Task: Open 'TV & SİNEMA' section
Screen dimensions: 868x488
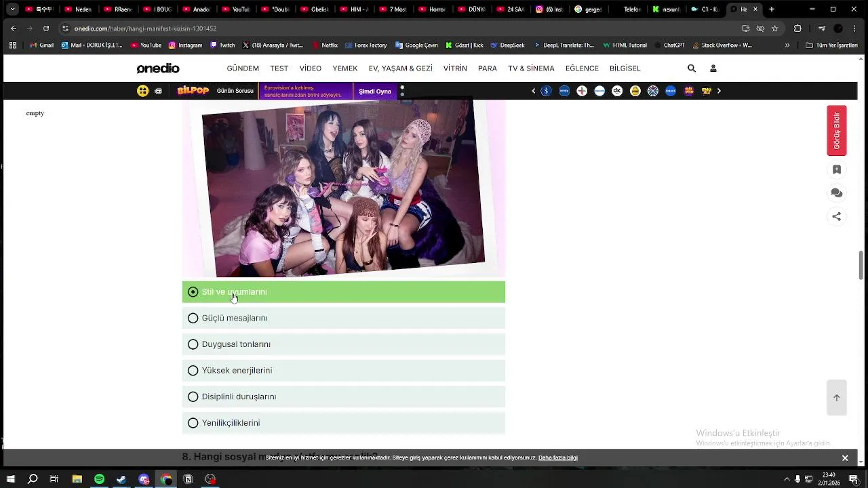Action: pos(531,68)
